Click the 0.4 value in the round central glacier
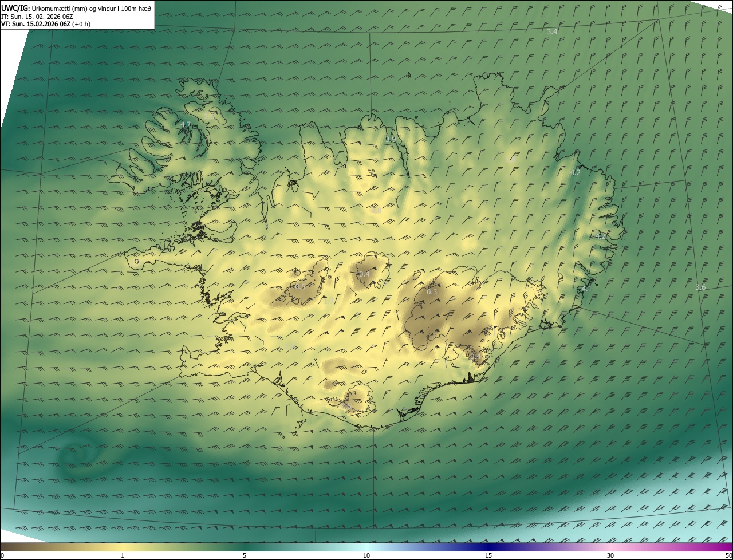This screenshot has height=560, width=733. click(x=364, y=274)
